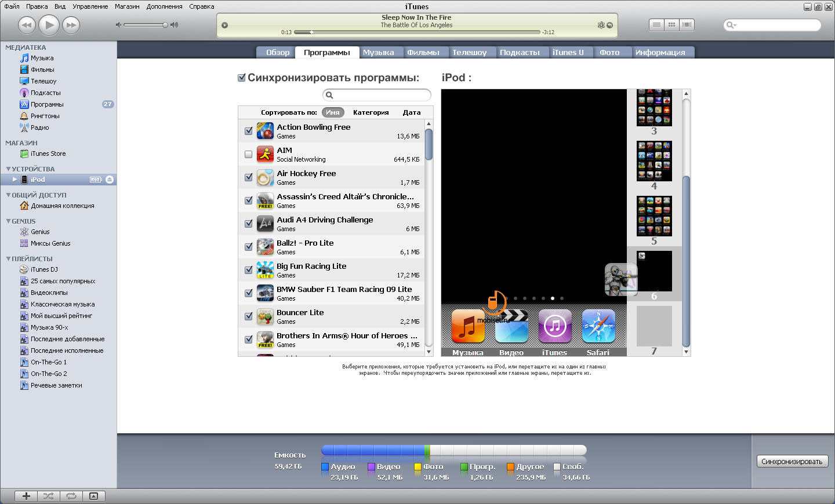
Task: Toggle repeat button at bottom
Action: pyautogui.click(x=71, y=496)
